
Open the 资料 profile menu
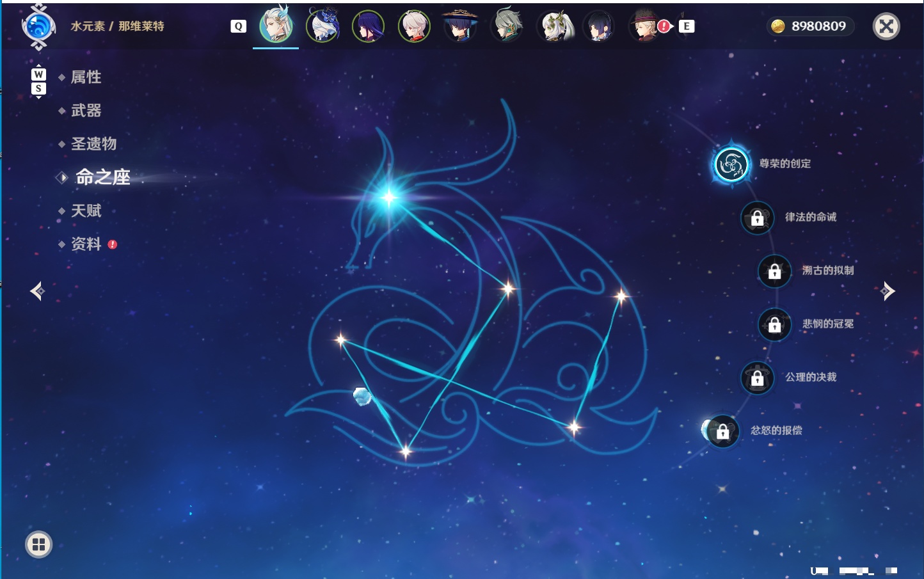[86, 244]
